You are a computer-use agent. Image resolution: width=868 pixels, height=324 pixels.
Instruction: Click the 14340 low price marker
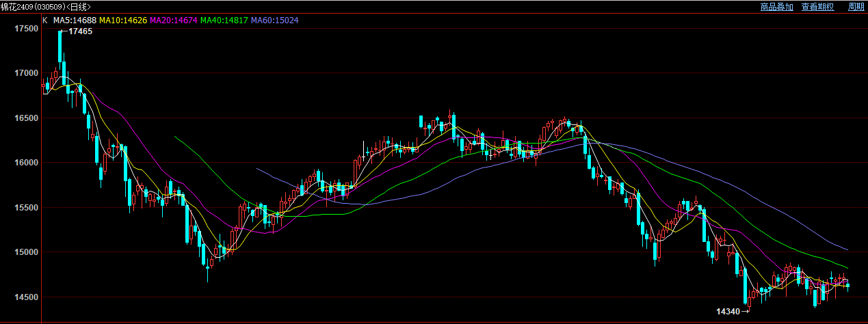point(728,311)
